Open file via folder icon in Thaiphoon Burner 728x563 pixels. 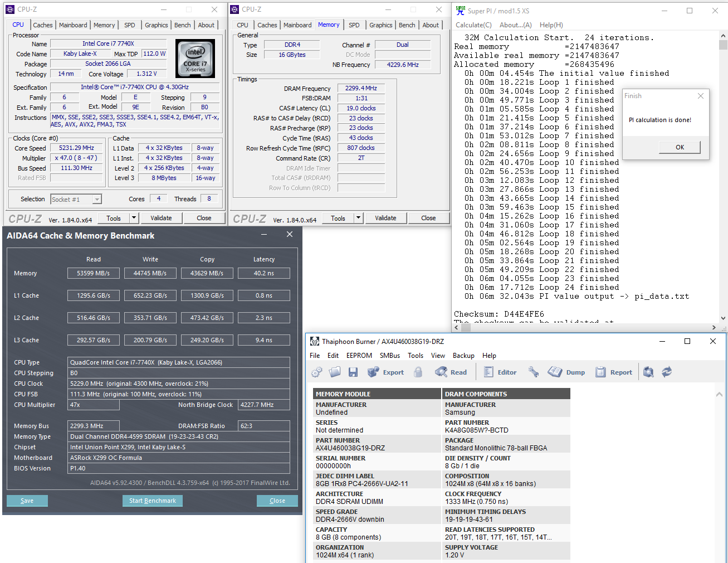click(335, 372)
